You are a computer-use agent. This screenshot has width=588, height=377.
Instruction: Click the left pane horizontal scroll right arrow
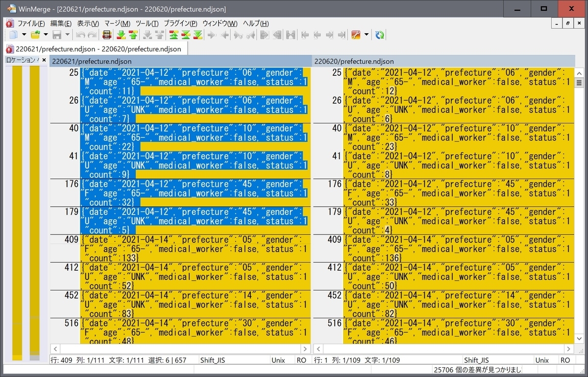[306, 349]
